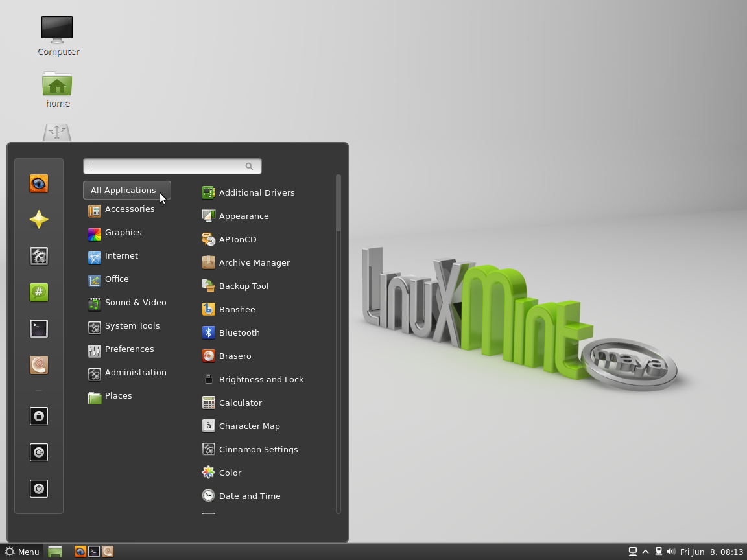The width and height of the screenshot is (747, 560).
Task: Launch APTonCD
Action: coord(229,240)
